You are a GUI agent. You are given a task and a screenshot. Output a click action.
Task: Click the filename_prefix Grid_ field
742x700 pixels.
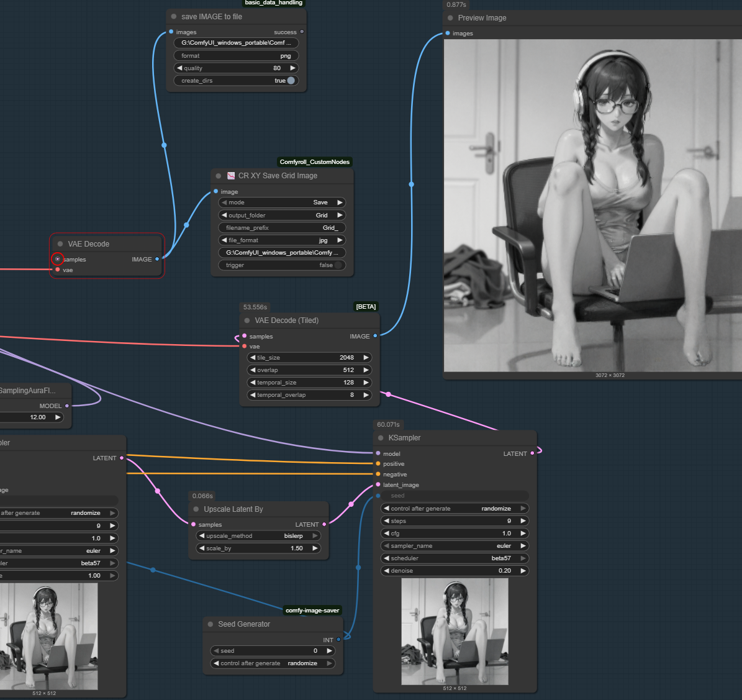(x=281, y=228)
